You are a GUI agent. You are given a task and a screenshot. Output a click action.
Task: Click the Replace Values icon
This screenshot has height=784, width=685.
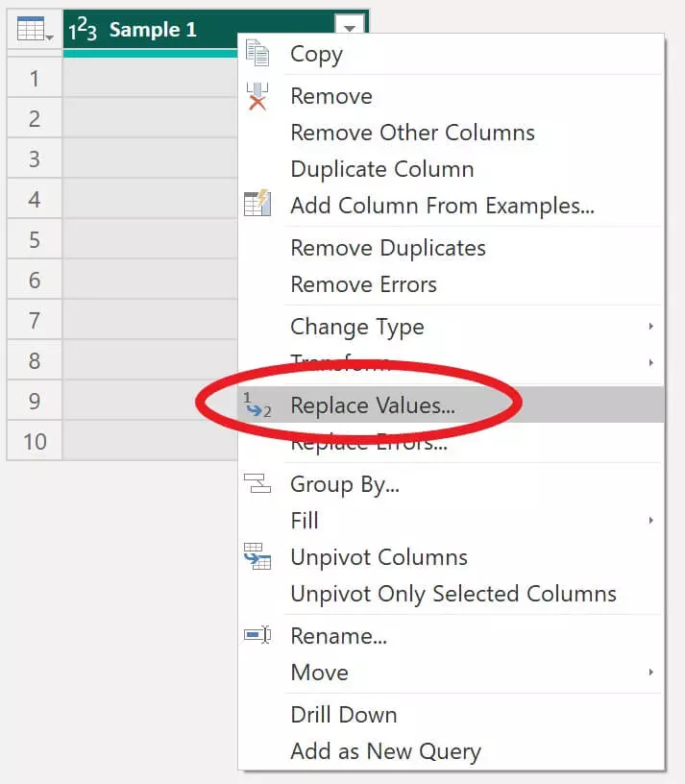(257, 405)
